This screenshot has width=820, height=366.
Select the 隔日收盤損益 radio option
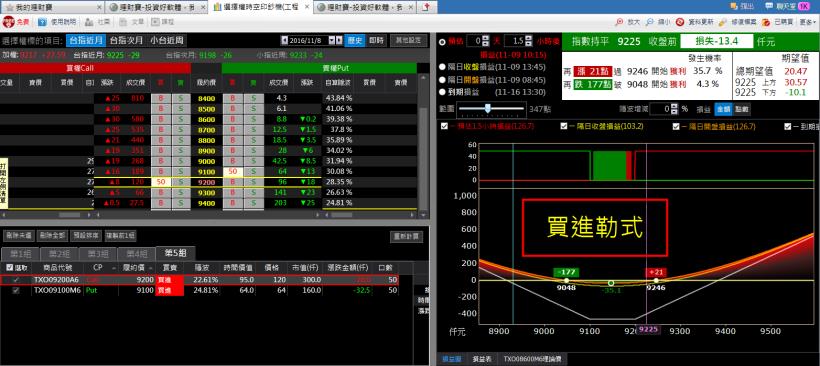[x=442, y=67]
